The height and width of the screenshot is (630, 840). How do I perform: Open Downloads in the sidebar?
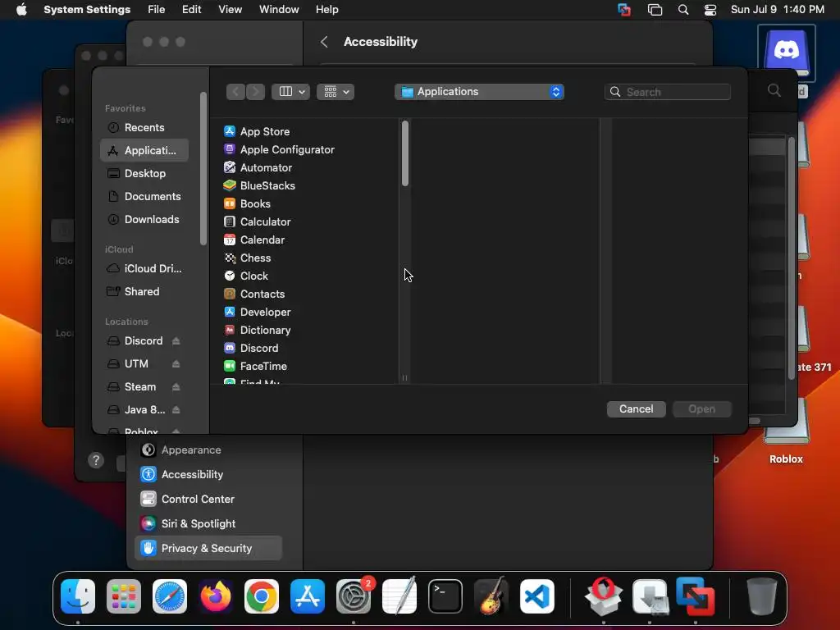[x=144, y=220]
